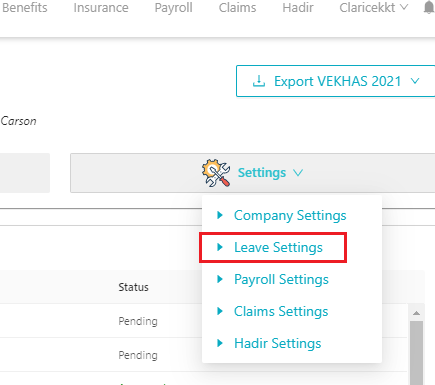Open the Hadir link in top navigation
Image resolution: width=435 pixels, height=385 pixels.
pyautogui.click(x=298, y=7)
